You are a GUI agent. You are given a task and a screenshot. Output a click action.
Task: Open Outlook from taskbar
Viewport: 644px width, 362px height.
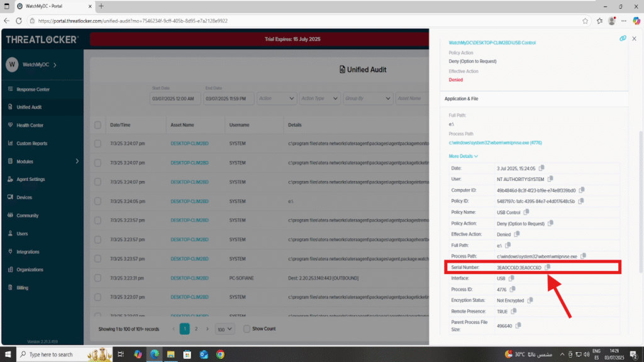pos(204,354)
